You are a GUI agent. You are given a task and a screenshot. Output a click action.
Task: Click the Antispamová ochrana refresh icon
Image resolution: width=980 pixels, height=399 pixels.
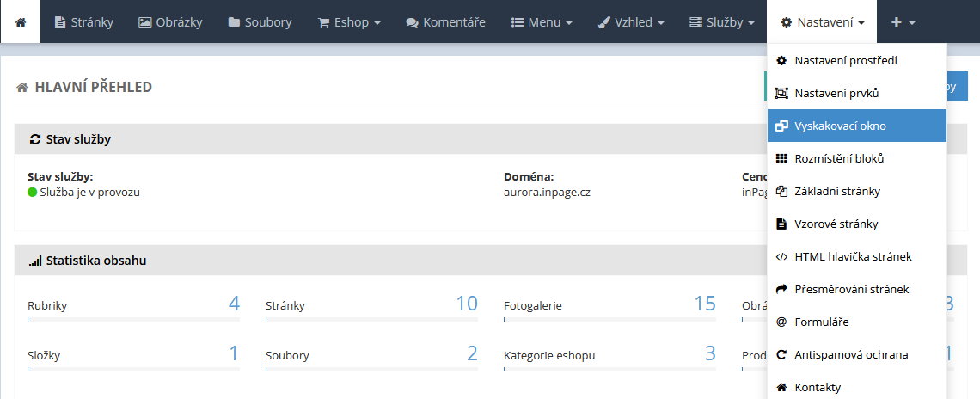click(781, 354)
